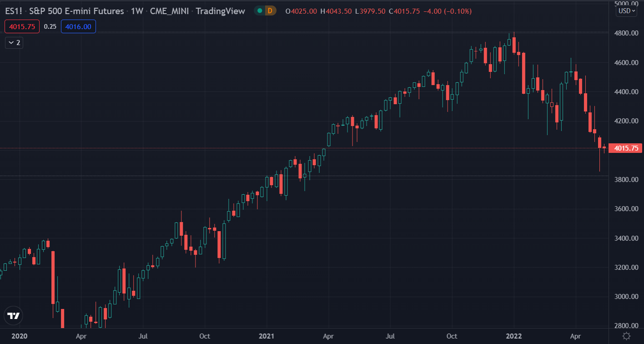The image size is (644, 344).
Task: Open chart settings gear icon
Action: (626, 336)
